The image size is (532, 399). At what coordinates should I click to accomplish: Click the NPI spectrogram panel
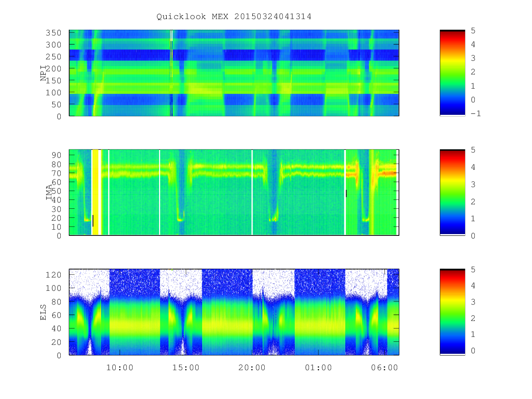point(234,73)
